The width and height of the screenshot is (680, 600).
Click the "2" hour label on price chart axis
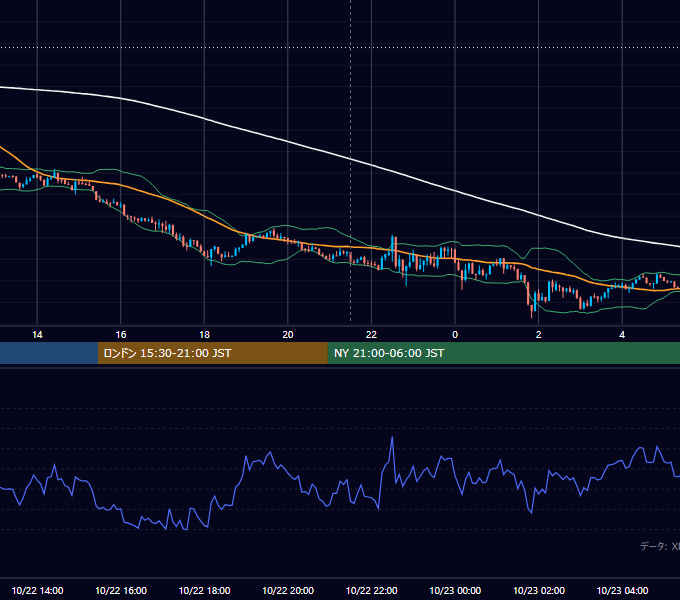click(539, 335)
